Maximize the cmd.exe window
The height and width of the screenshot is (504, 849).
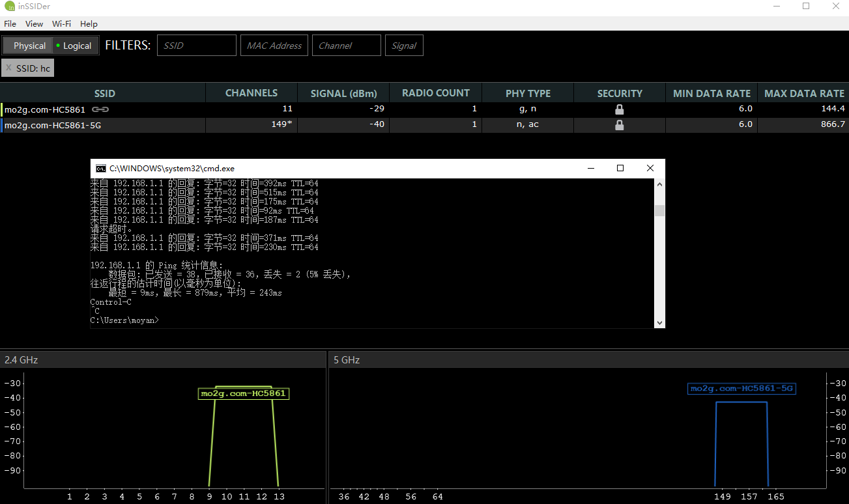620,168
